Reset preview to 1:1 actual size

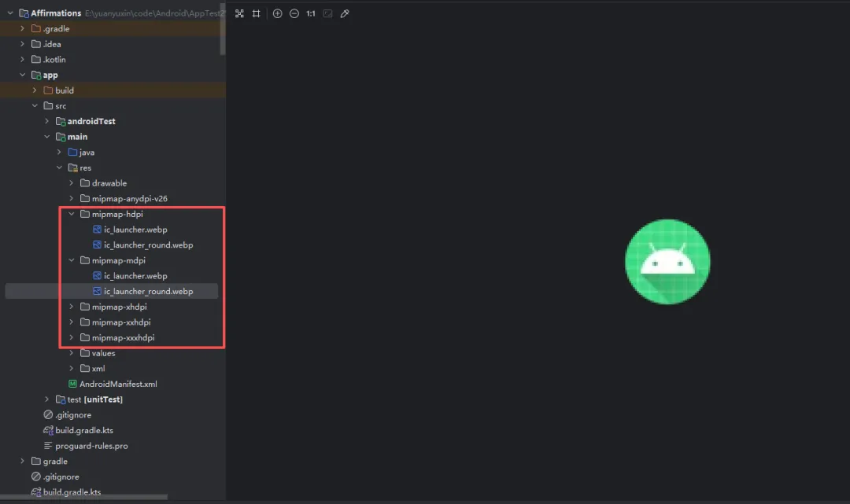[311, 13]
